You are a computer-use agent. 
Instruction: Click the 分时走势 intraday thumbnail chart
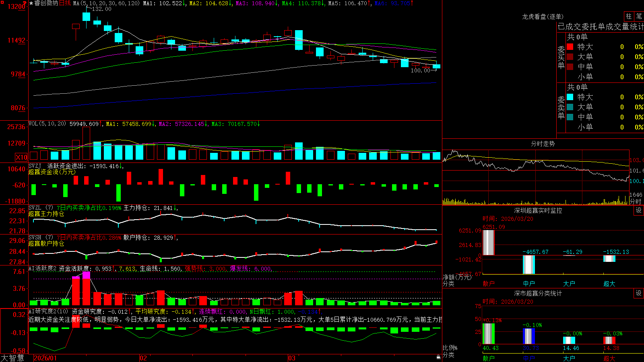point(536,177)
